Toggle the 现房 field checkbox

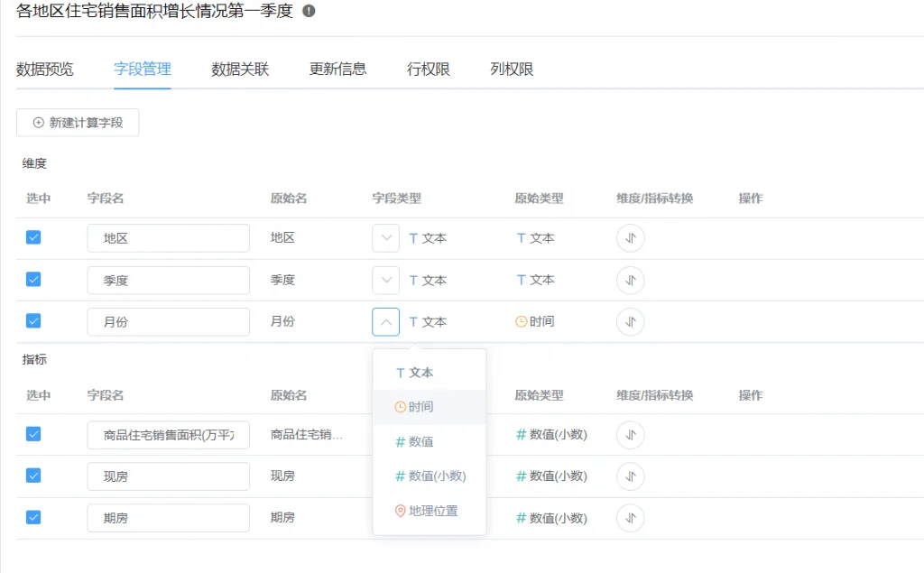[x=33, y=476]
